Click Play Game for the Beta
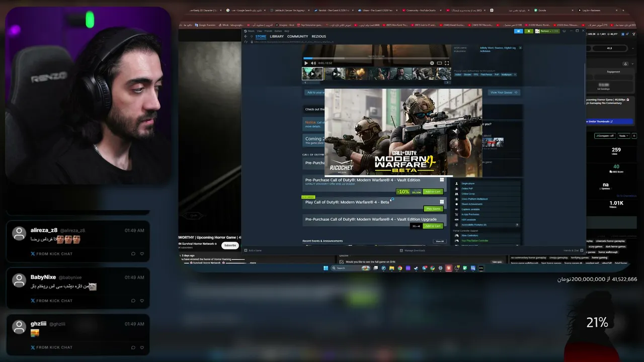This screenshot has height=362, width=644. [x=433, y=209]
